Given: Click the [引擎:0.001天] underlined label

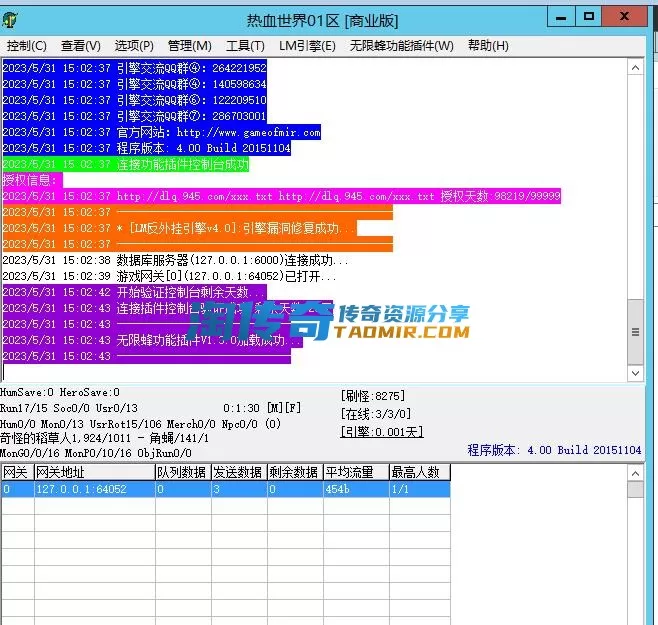Looking at the screenshot, I should (382, 432).
